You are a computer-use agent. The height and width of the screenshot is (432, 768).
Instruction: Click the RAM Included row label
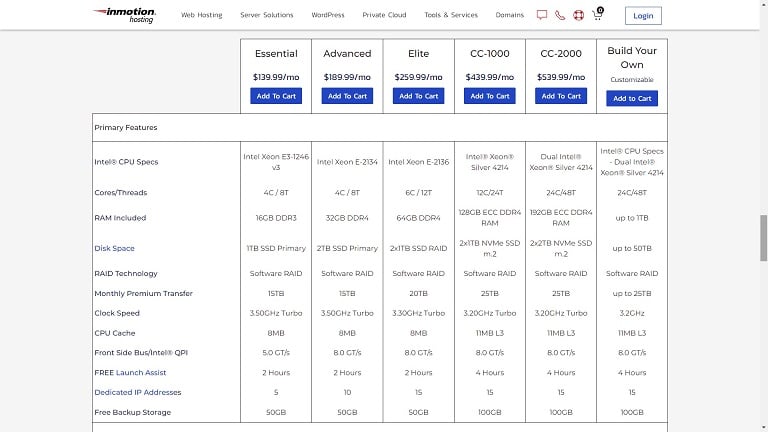(120, 218)
